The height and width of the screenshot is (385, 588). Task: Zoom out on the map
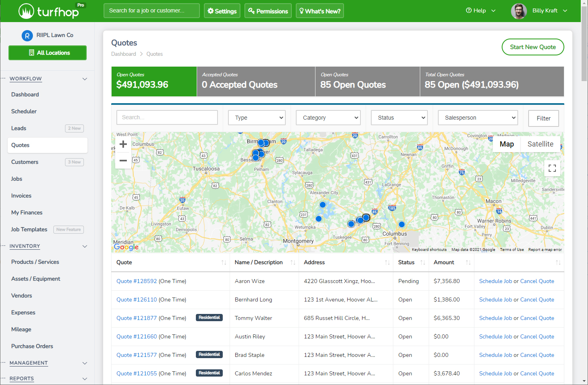tap(123, 161)
